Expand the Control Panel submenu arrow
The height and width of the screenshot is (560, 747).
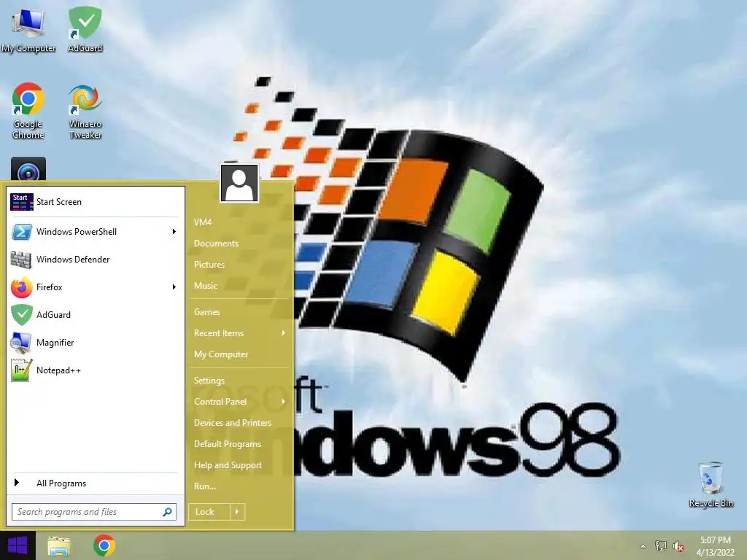point(284,402)
